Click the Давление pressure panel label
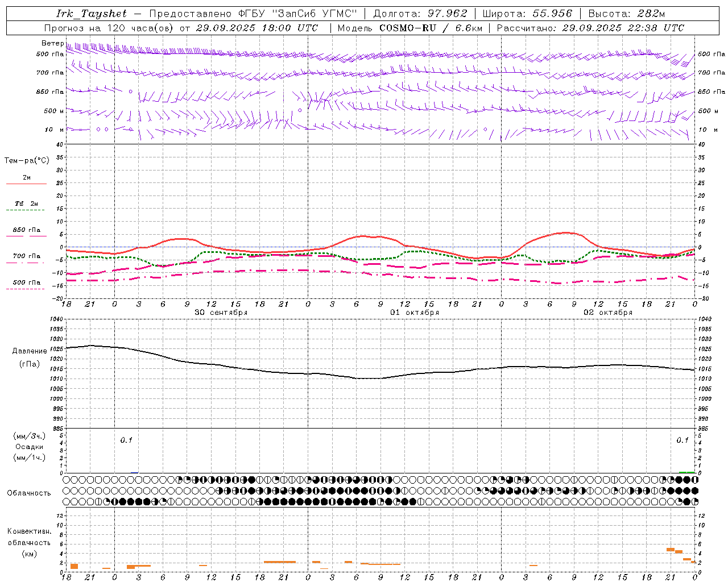This screenshot has height=582, width=728. click(x=30, y=351)
